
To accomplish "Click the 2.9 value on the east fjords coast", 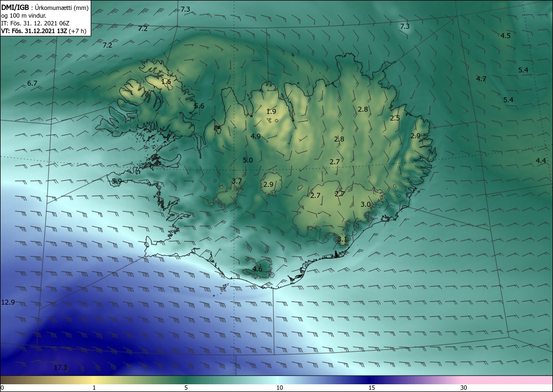I will click(x=416, y=135).
